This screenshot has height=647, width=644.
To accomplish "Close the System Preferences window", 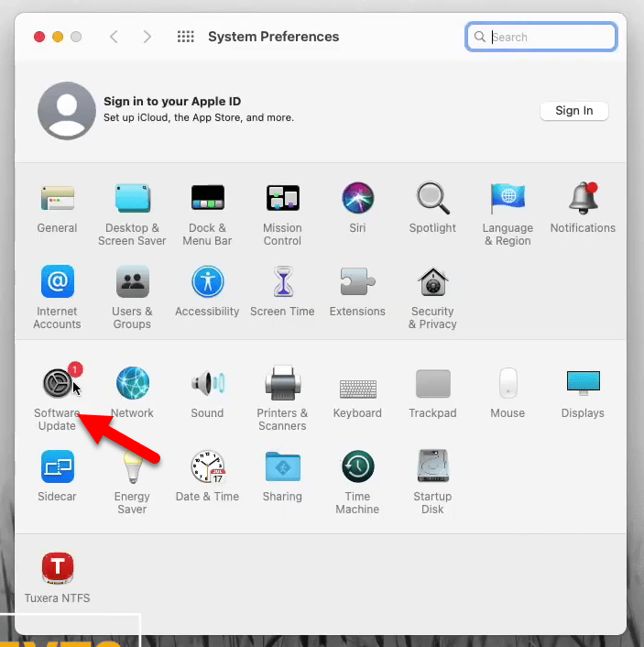I will coord(39,37).
